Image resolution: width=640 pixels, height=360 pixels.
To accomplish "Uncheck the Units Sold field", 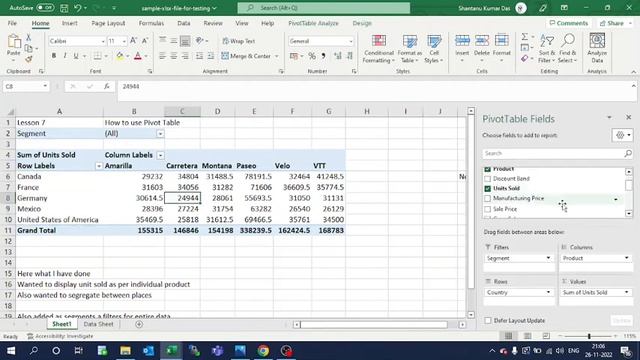I will pos(487,189).
